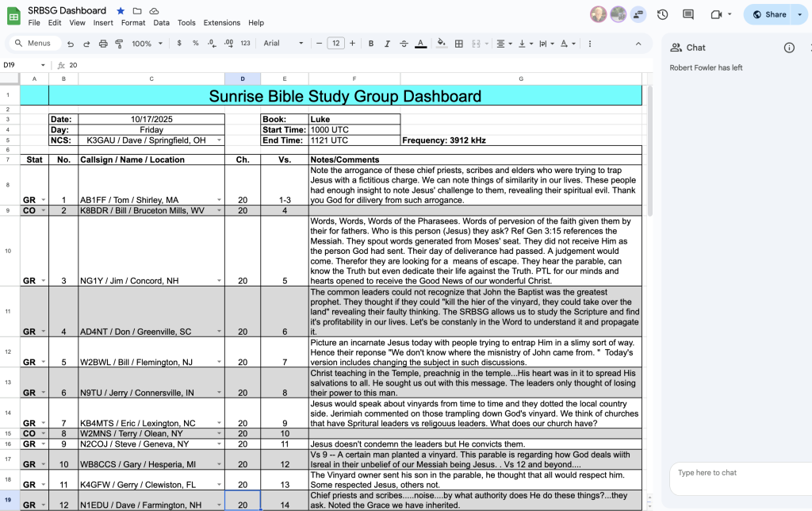
Task: Toggle italic formatting
Action: 388,44
